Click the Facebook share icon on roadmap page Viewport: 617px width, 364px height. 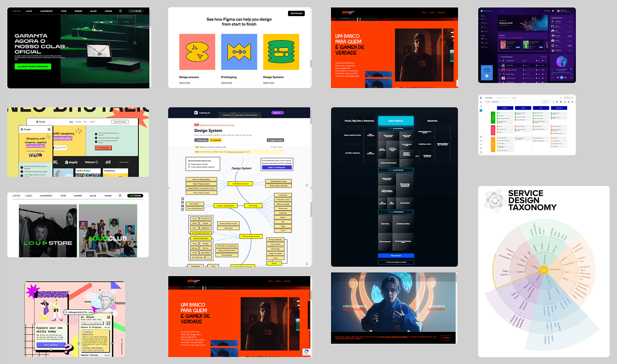[x=183, y=203]
